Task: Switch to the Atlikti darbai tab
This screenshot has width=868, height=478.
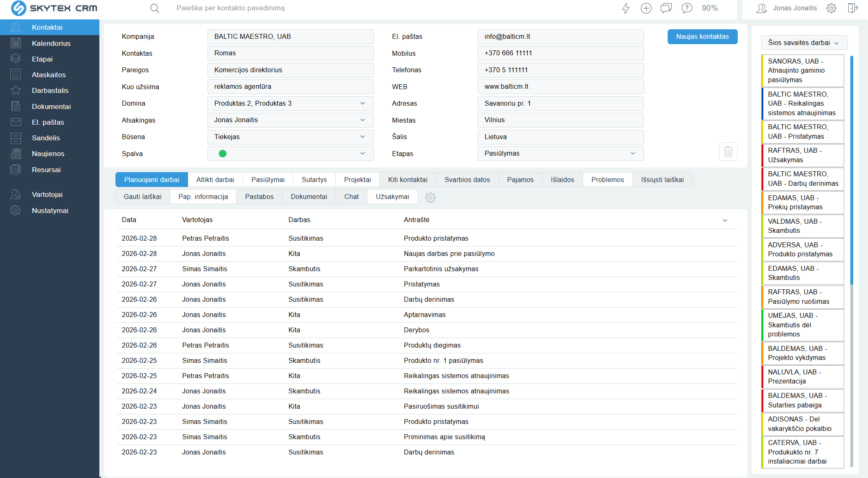Action: click(x=215, y=180)
